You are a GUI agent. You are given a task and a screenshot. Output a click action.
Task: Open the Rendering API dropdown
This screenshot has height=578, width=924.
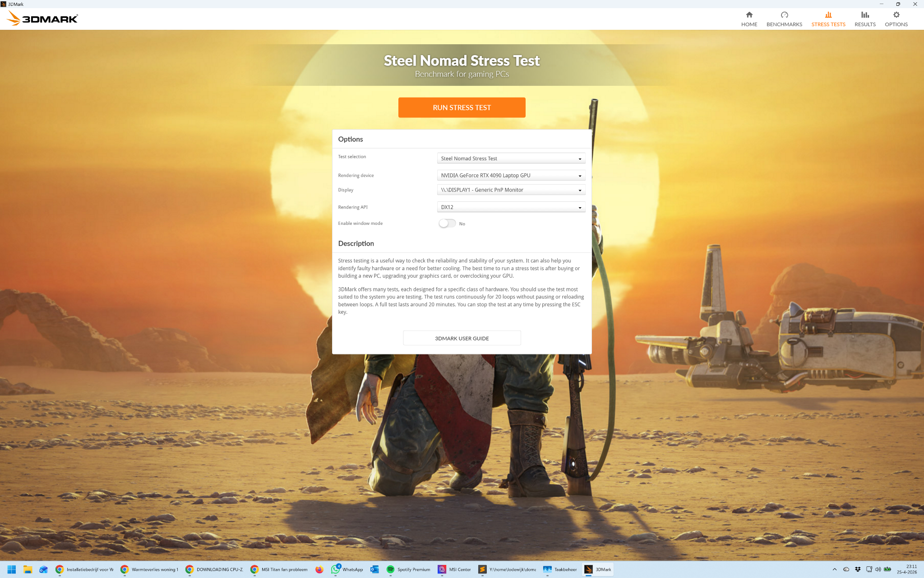511,207
